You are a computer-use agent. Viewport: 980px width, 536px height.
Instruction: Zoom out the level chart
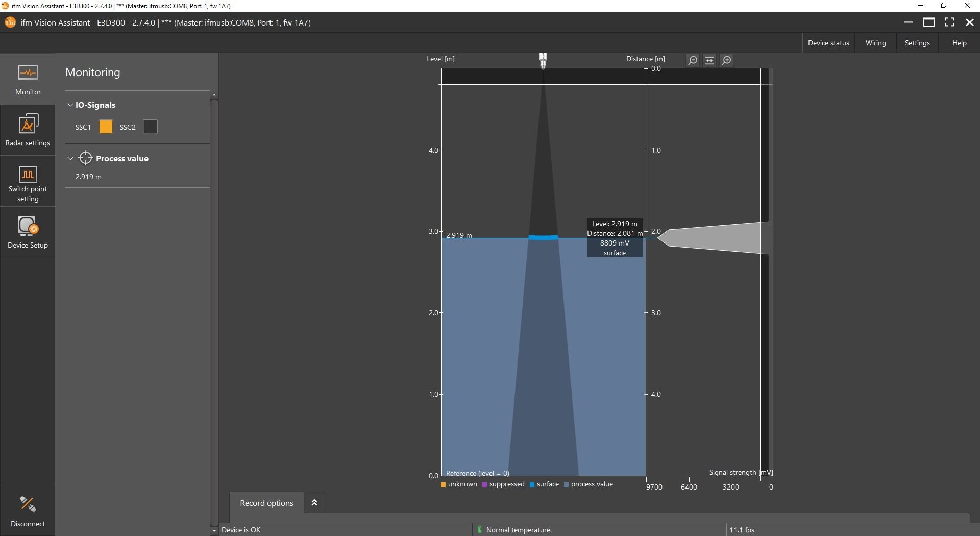[x=693, y=60]
